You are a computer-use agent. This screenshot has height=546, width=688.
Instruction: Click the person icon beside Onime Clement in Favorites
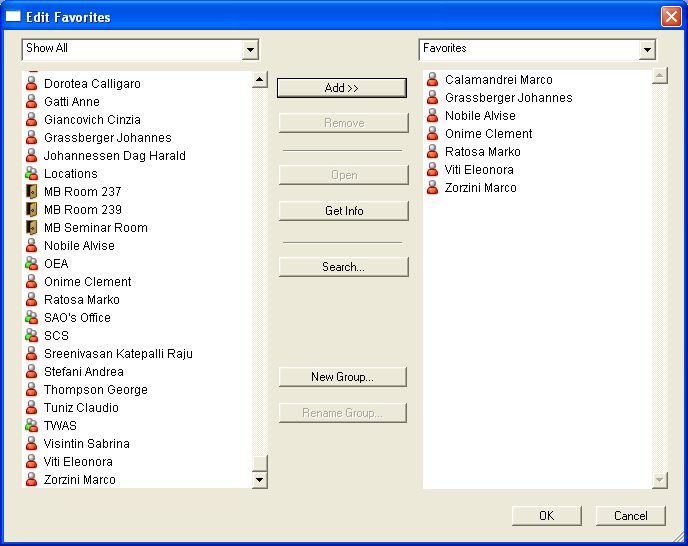click(x=433, y=133)
